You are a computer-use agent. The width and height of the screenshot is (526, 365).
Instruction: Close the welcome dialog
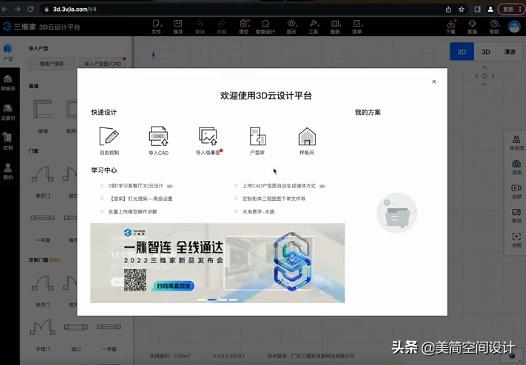pyautogui.click(x=434, y=82)
